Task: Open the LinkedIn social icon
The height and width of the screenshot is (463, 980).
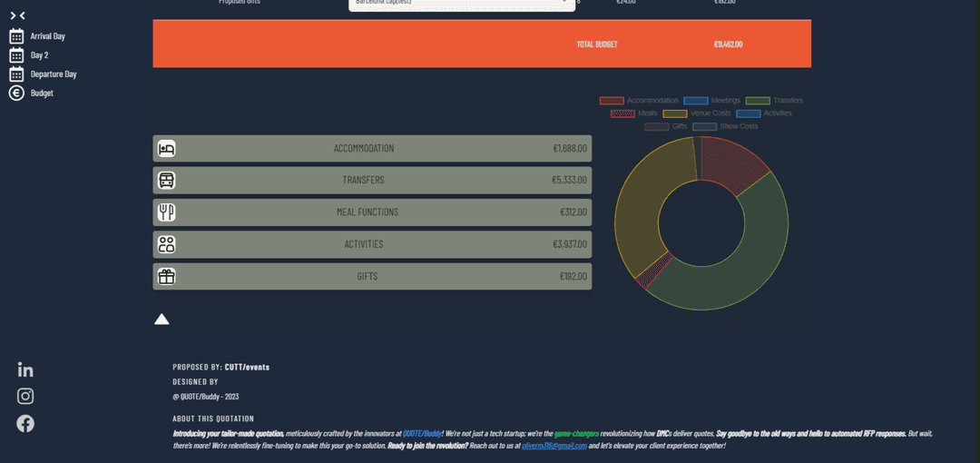Action: coord(25,369)
